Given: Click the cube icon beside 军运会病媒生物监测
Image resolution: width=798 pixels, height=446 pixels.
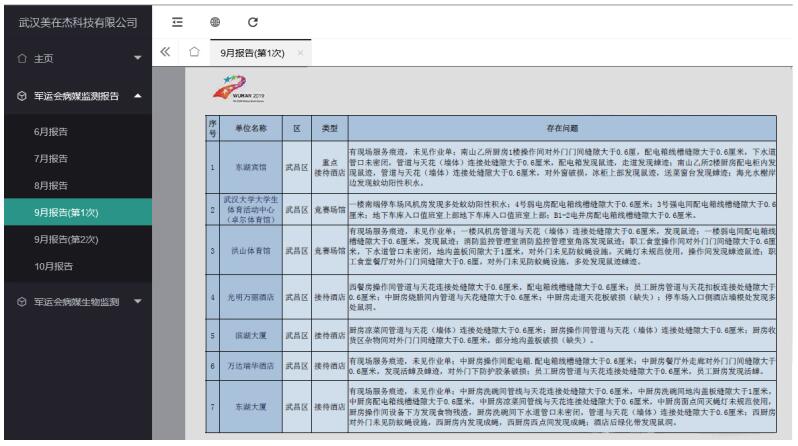Looking at the screenshot, I should [x=10, y=300].
